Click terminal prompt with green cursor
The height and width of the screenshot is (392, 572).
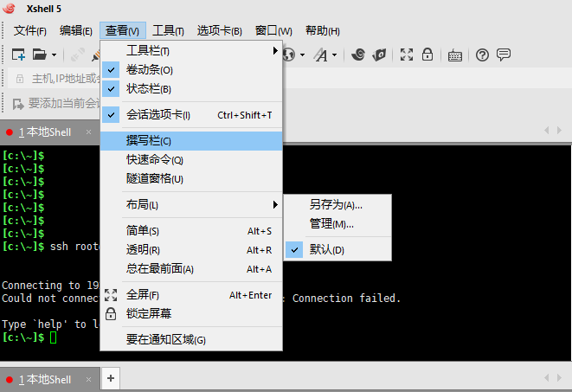pos(29,337)
